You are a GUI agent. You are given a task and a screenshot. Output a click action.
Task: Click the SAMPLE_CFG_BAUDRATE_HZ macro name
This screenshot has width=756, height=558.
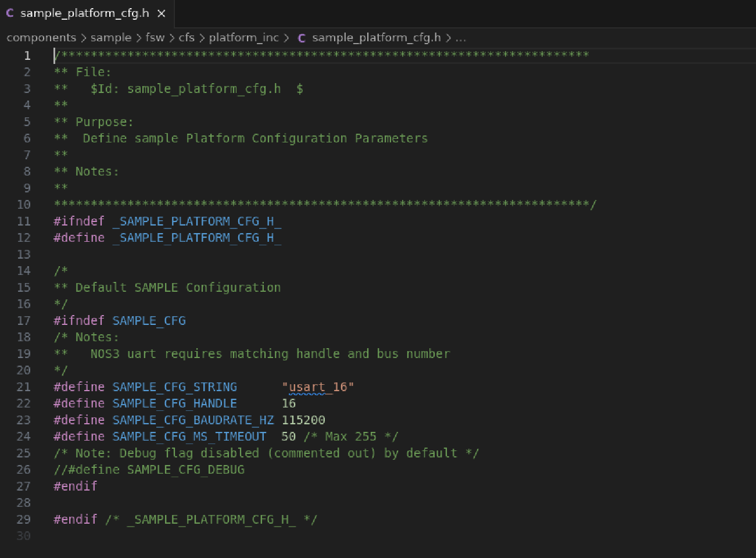click(193, 420)
